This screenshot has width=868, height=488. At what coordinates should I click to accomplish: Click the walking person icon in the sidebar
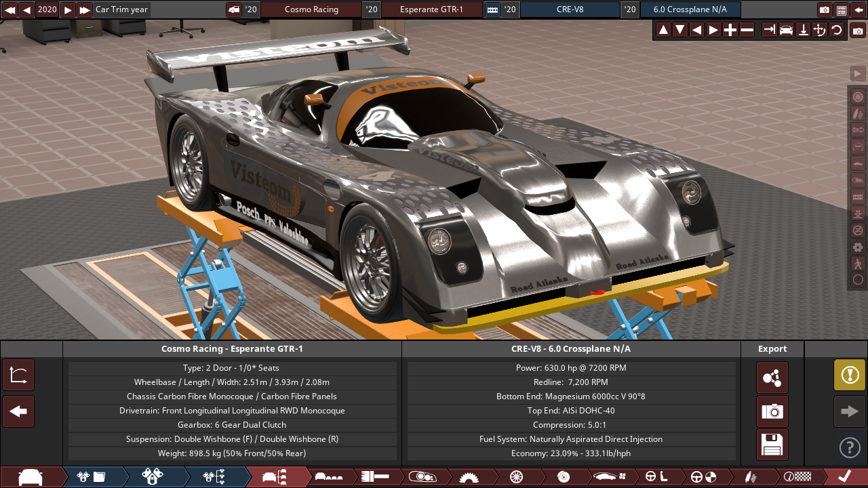(x=858, y=264)
